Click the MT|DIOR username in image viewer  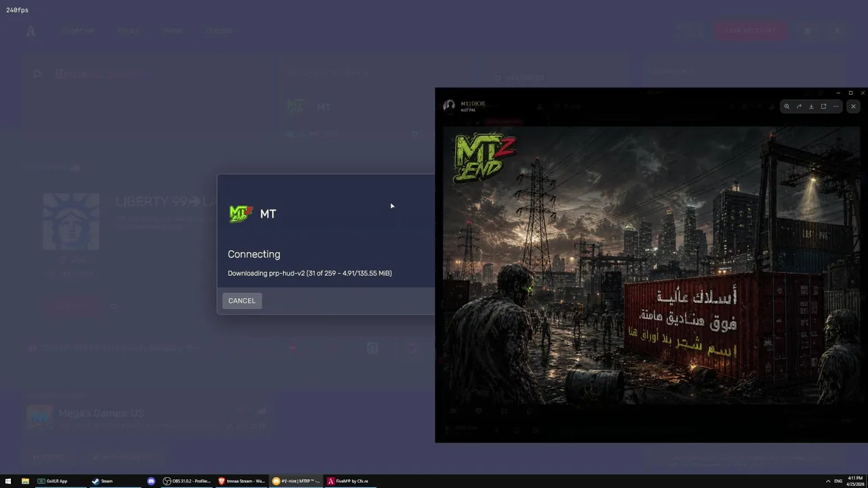473,104
